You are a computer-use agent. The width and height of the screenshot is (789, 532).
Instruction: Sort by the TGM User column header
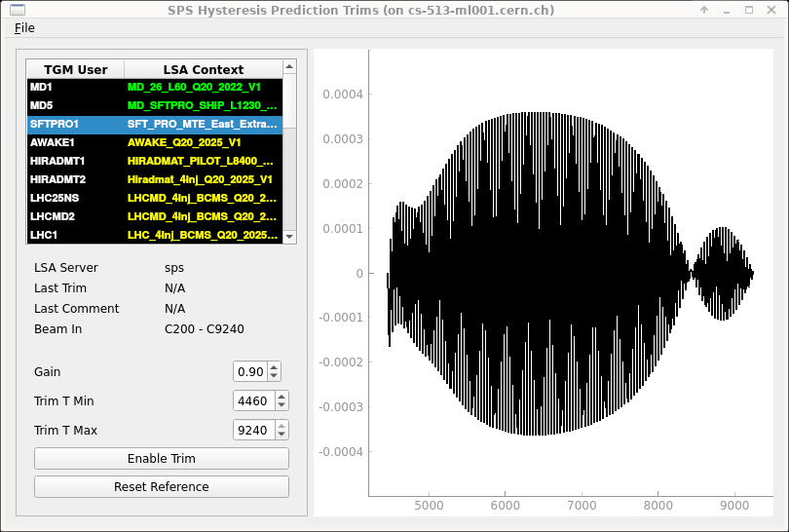click(76, 69)
